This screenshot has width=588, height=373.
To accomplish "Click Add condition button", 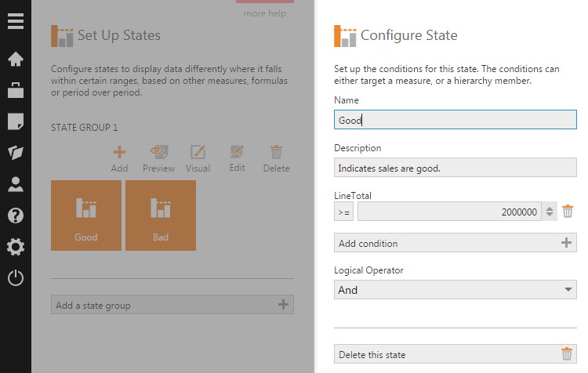I will (x=455, y=243).
